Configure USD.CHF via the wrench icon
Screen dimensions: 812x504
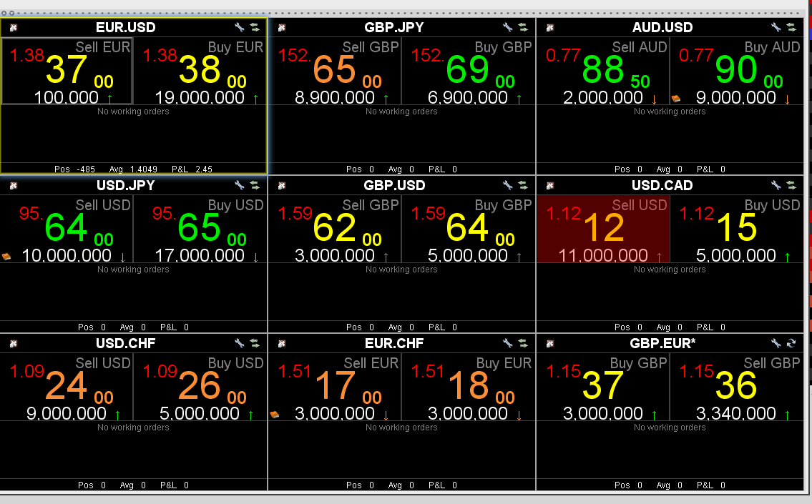[x=239, y=342]
